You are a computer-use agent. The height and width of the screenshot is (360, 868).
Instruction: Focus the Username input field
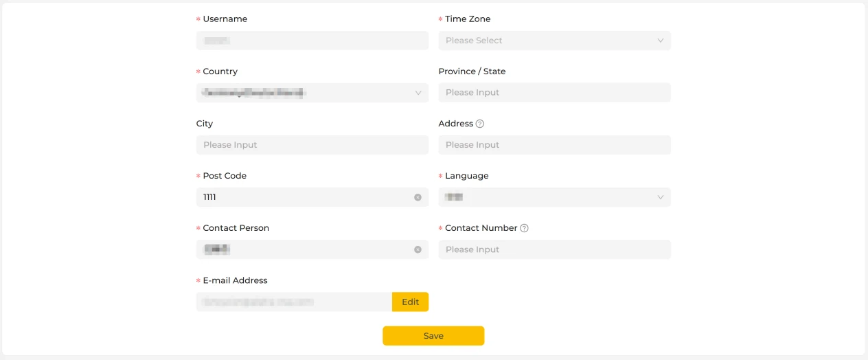(x=312, y=41)
